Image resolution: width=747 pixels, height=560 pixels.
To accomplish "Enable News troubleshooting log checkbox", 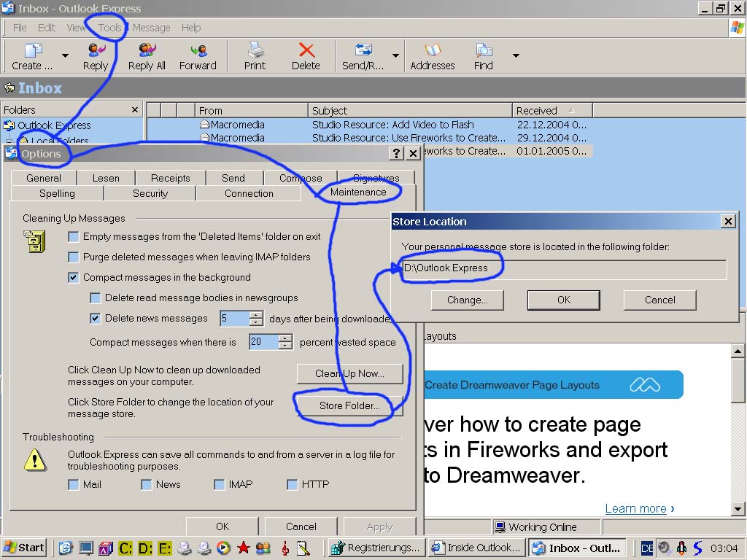I will tap(146, 485).
